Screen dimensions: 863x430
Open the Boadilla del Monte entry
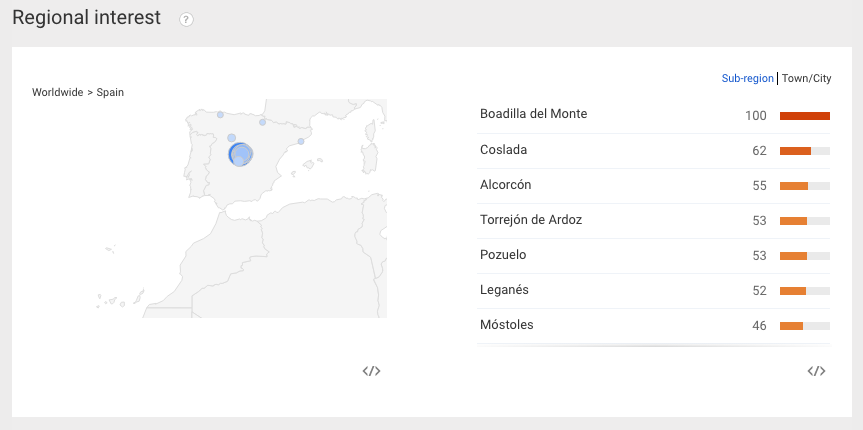[x=654, y=116]
